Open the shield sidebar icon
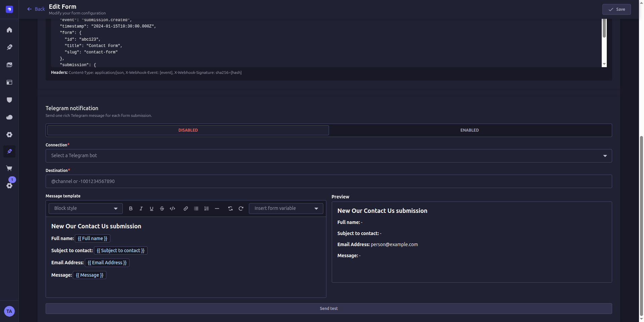The height and width of the screenshot is (322, 644). tap(9, 100)
